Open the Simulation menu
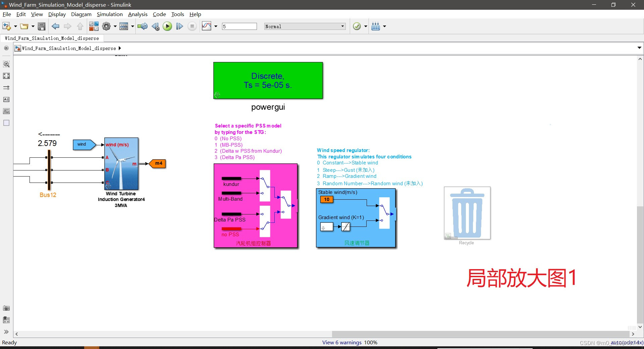The image size is (644, 349). tap(110, 14)
